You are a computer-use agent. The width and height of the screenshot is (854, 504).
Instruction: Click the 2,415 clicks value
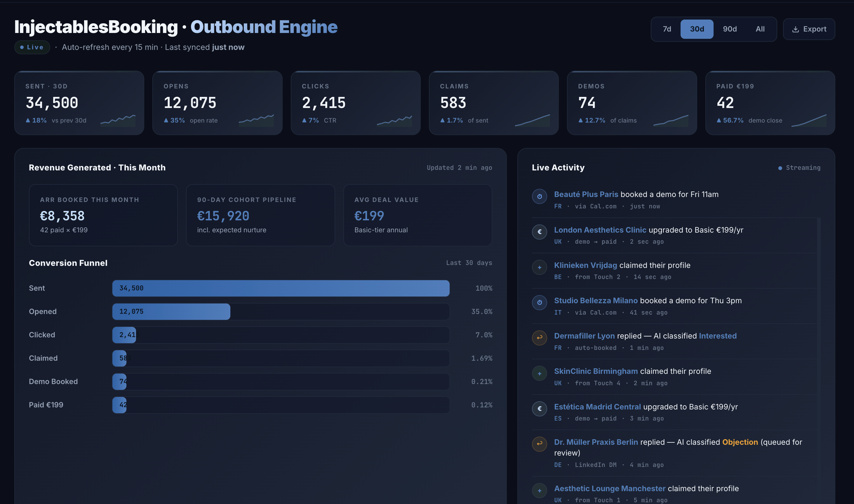pos(324,103)
